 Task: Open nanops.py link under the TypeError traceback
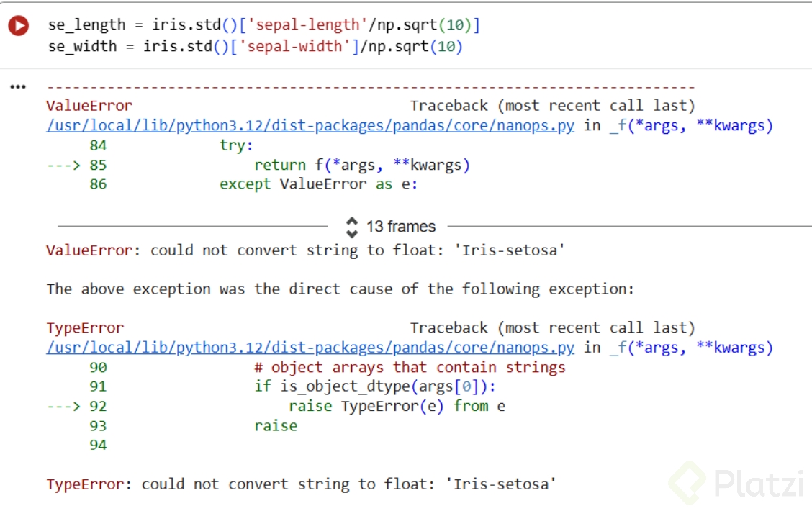point(310,348)
